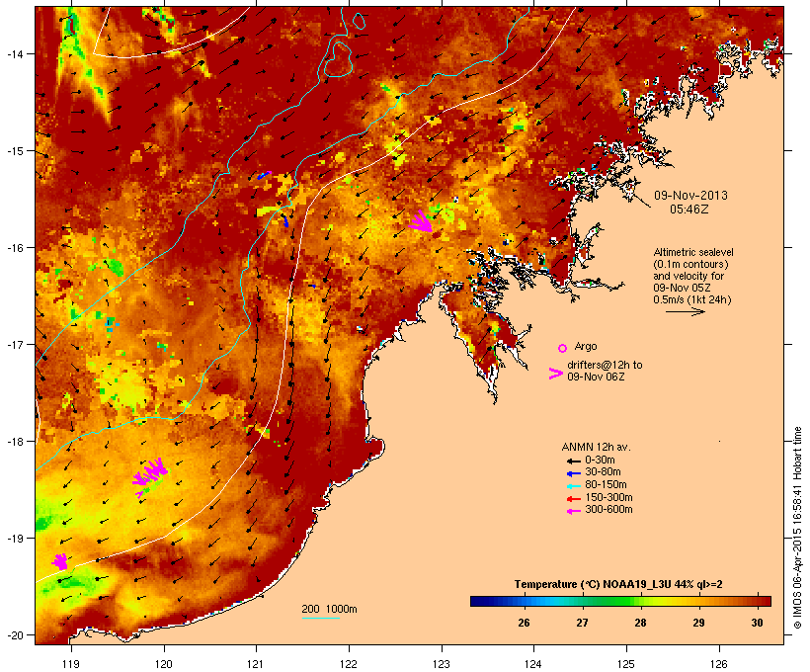
Task: Click longitude axis label 123
Action: coord(442,664)
